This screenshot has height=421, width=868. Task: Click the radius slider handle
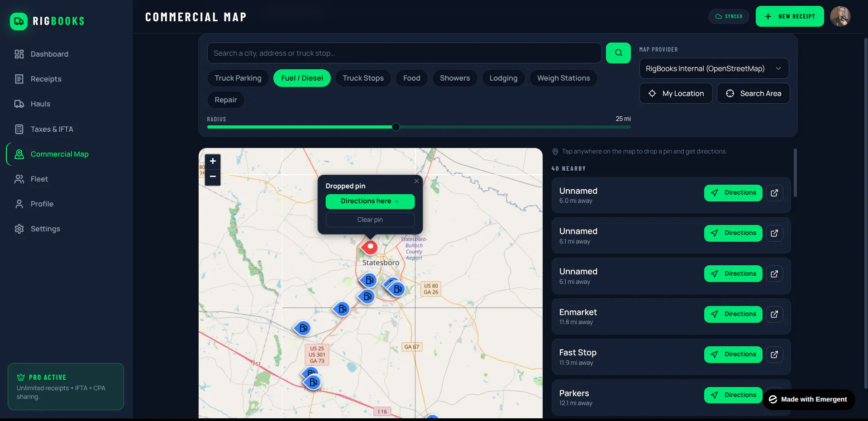pyautogui.click(x=396, y=127)
